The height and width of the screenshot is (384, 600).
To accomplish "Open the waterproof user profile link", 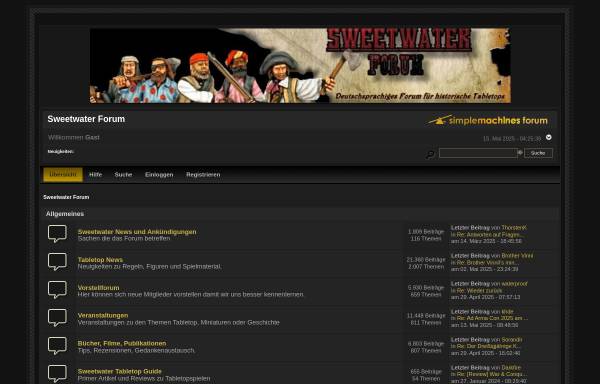I will tap(514, 284).
